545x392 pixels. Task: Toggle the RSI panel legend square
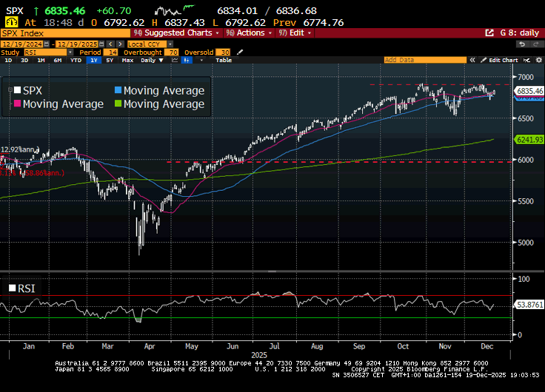pyautogui.click(x=13, y=288)
